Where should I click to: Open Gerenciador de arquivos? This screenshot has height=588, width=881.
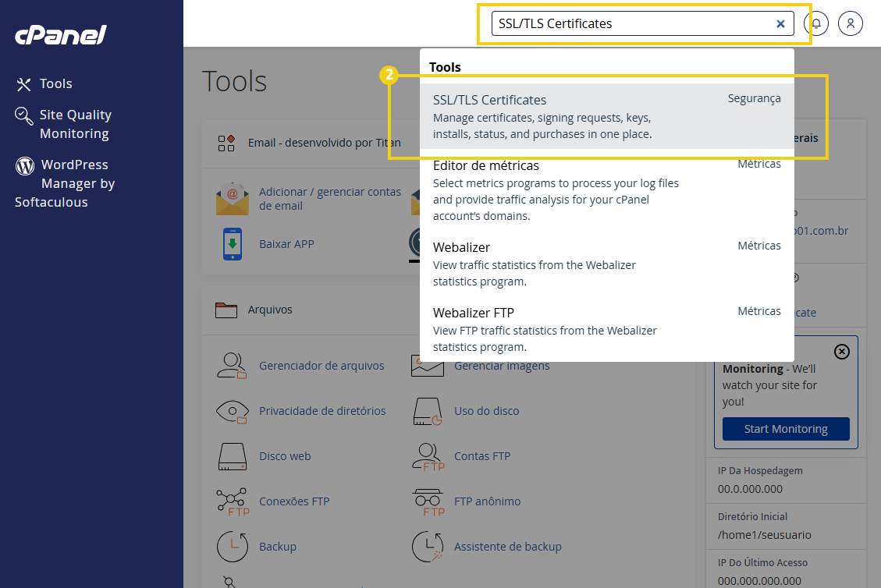(x=321, y=366)
